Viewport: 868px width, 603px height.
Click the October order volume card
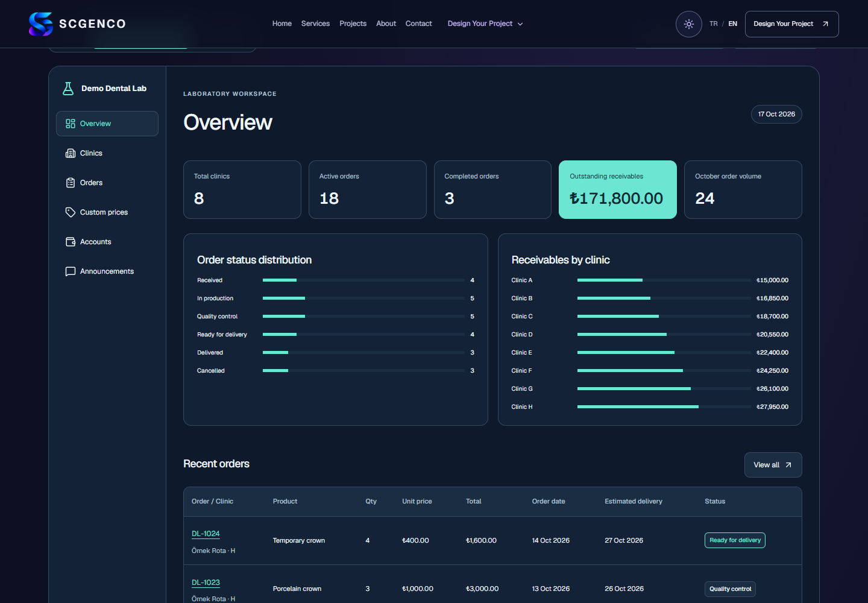[743, 189]
